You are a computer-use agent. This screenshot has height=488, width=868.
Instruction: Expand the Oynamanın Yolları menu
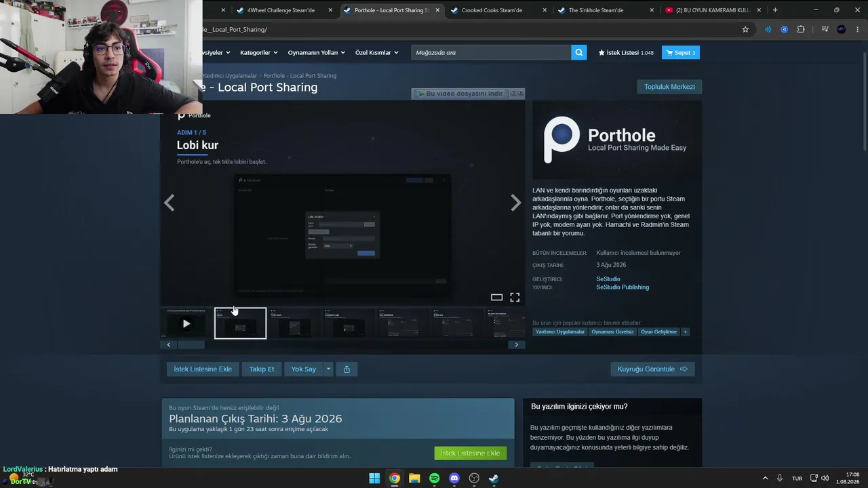(x=317, y=52)
